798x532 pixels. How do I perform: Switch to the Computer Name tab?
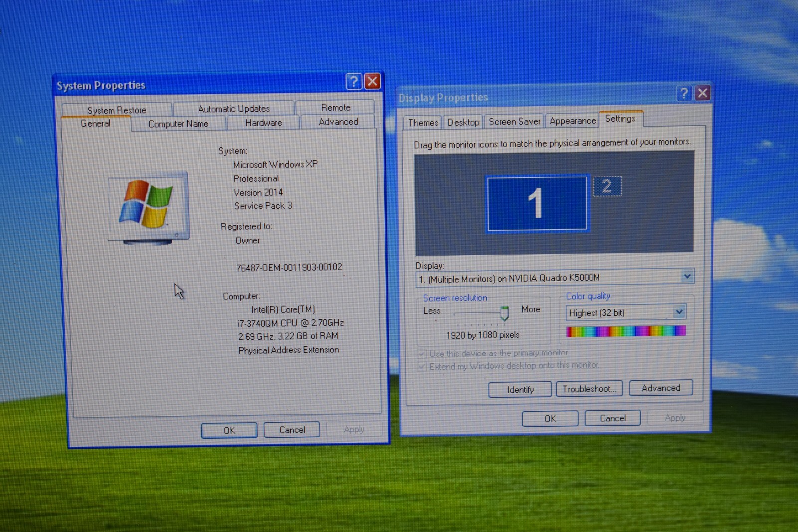pyautogui.click(x=178, y=124)
